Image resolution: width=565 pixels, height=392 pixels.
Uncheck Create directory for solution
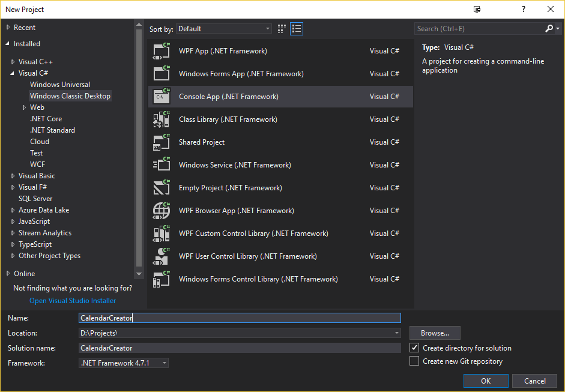414,348
